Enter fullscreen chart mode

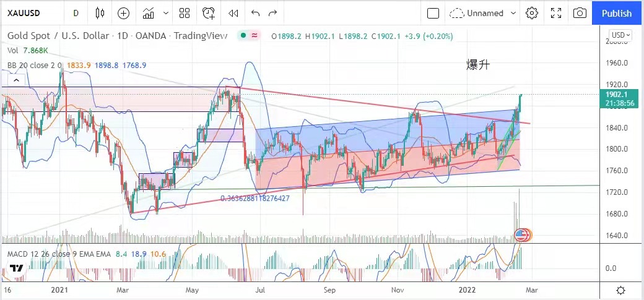pos(555,13)
